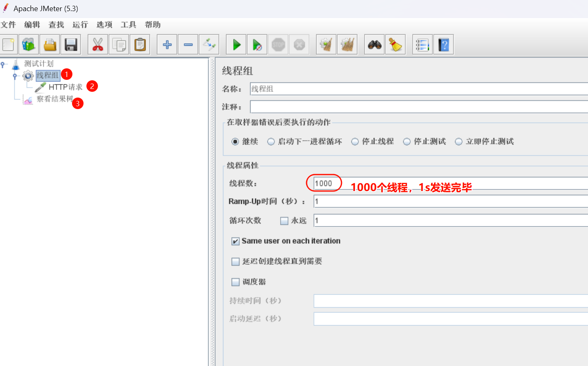The height and width of the screenshot is (366, 588).
Task: Open the 运行 menu
Action: [x=80, y=25]
